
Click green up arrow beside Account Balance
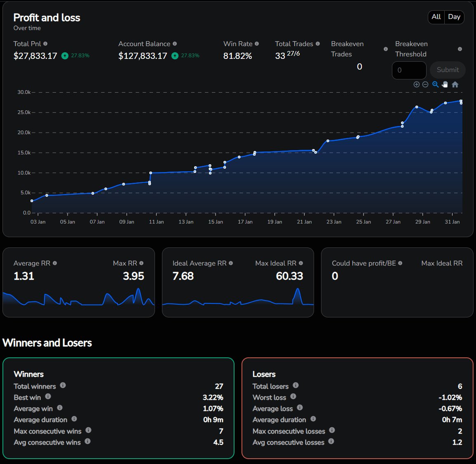[175, 56]
